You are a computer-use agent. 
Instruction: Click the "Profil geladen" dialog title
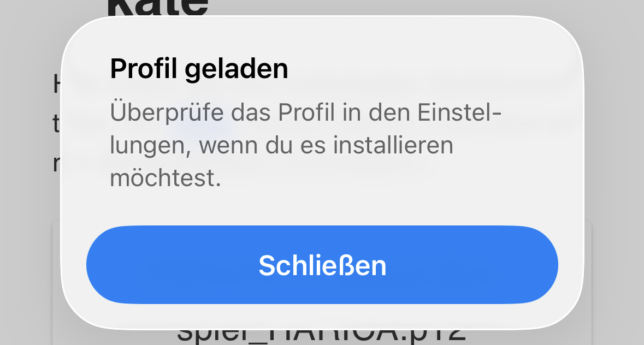coord(199,68)
